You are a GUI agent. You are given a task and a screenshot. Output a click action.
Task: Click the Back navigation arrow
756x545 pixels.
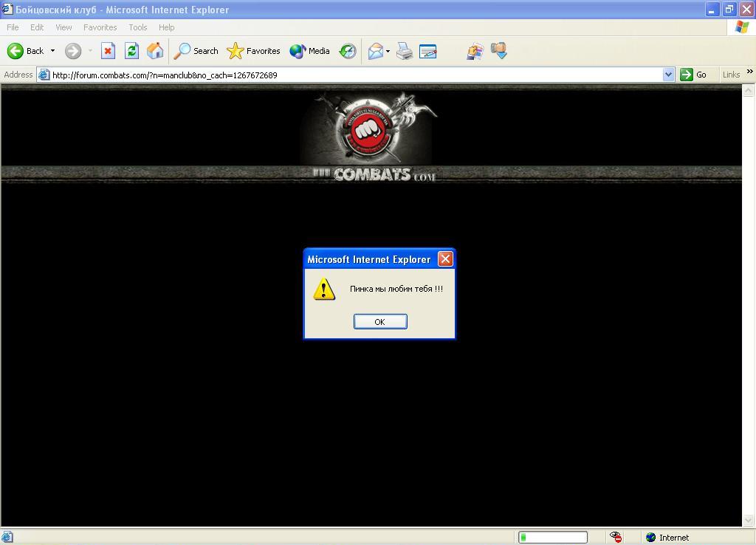(16, 51)
